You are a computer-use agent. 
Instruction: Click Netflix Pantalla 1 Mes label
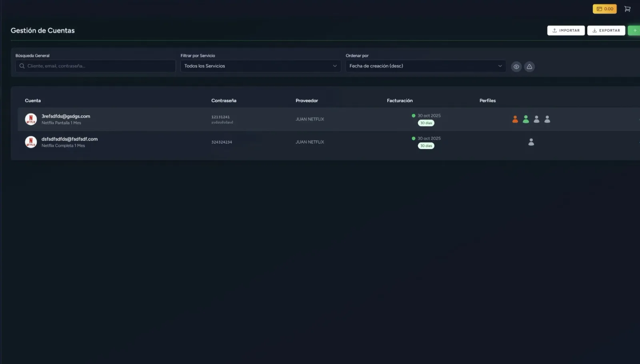[61, 123]
